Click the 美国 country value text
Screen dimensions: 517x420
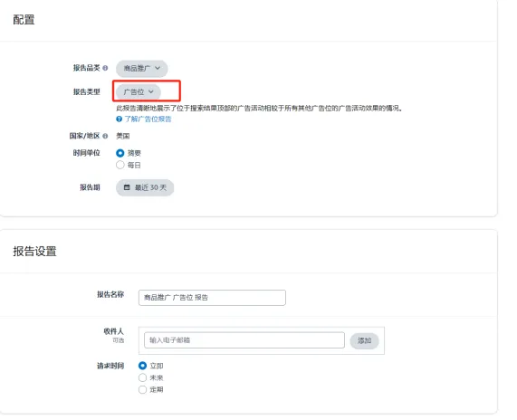pyautogui.click(x=122, y=136)
